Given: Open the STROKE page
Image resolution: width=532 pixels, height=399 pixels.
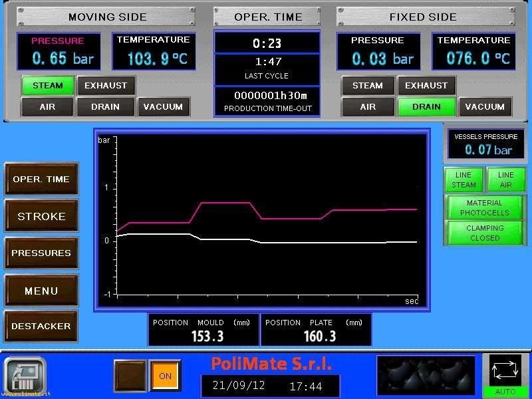Looking at the screenshot, I should [x=41, y=216].
